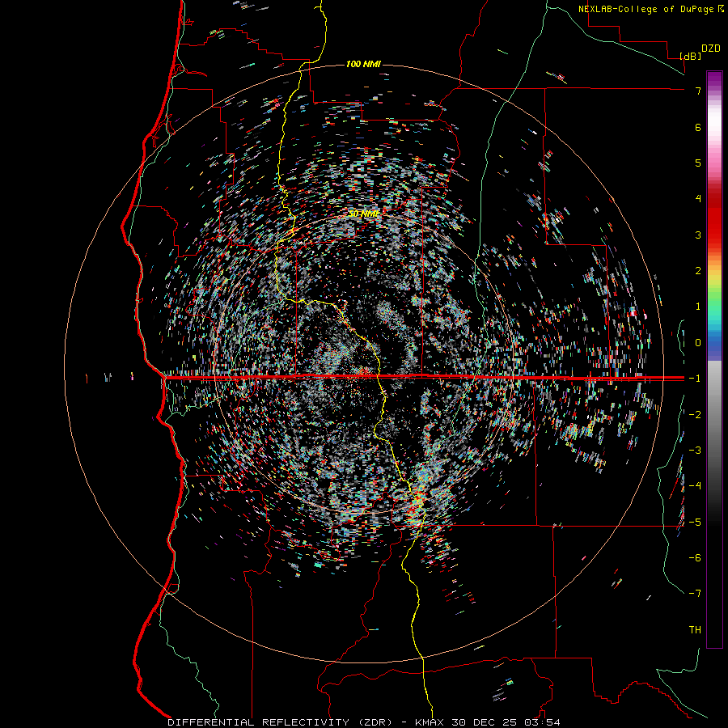The height and width of the screenshot is (728, 728).
Task: Click the 100 NMI range ring label
Action: tap(363, 64)
